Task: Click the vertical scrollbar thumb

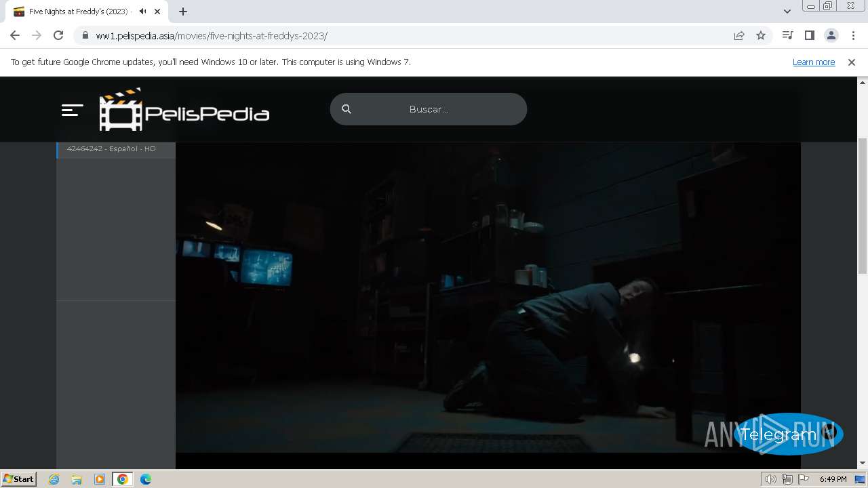Action: tap(863, 205)
